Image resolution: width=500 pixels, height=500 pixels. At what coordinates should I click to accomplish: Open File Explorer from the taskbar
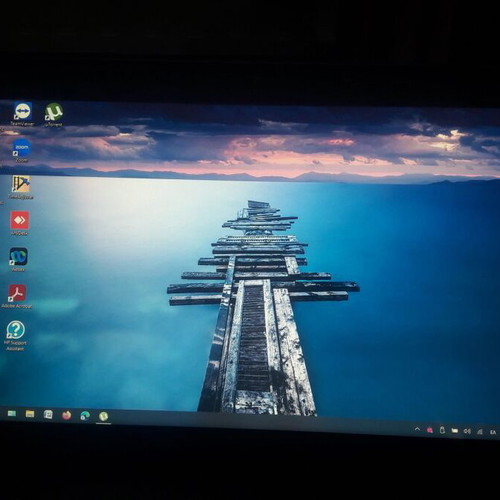pos(30,414)
